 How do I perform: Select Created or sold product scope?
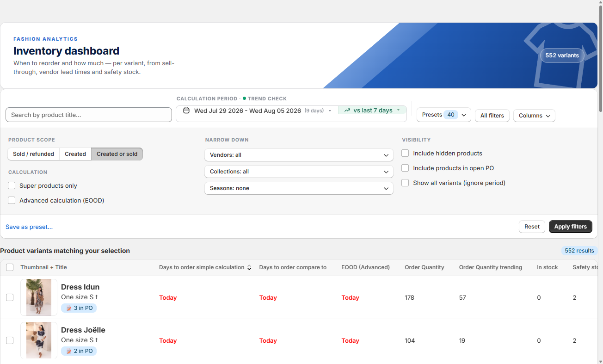coord(117,154)
